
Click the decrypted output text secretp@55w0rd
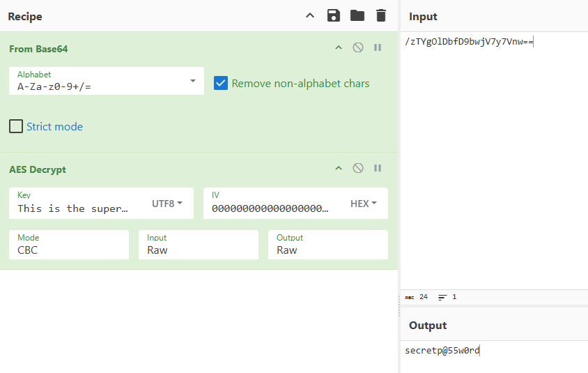442,351
